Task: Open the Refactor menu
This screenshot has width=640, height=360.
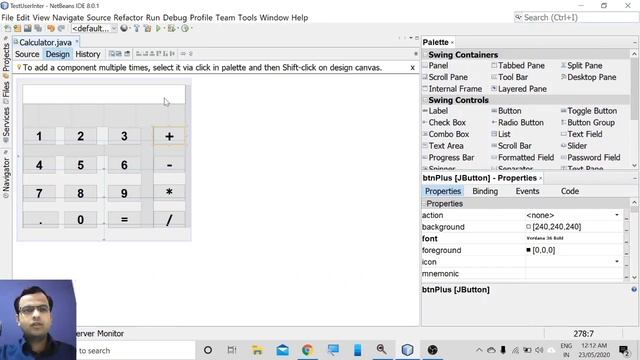Action: [x=128, y=18]
